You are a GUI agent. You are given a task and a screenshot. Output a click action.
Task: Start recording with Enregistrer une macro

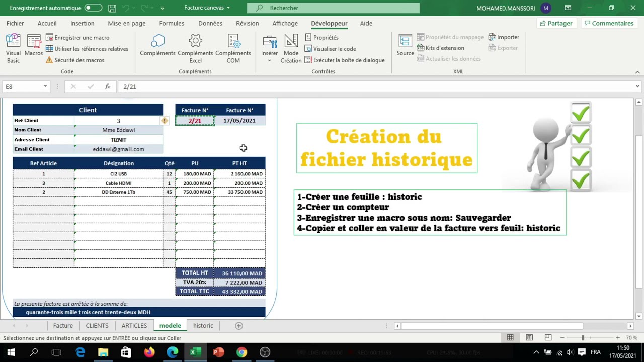click(x=77, y=38)
